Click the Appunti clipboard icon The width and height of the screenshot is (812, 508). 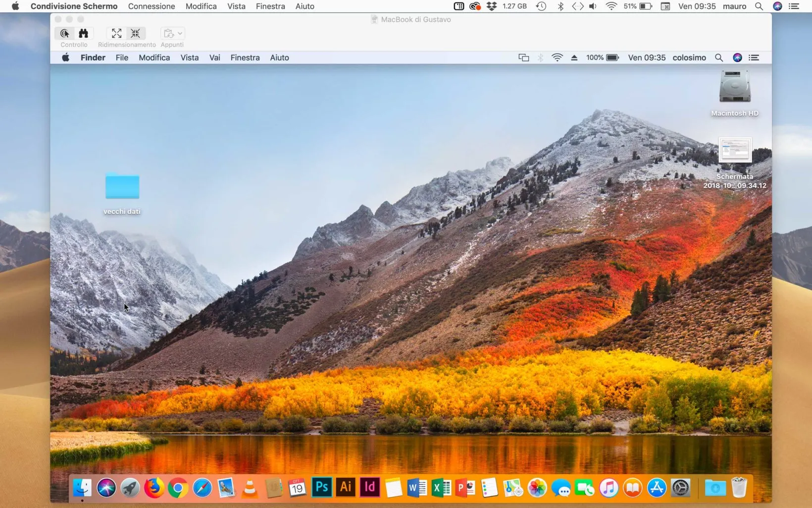point(169,33)
